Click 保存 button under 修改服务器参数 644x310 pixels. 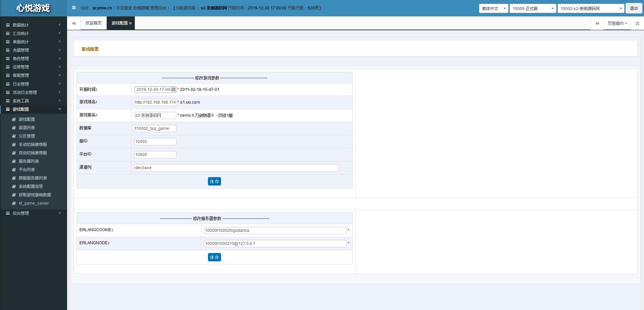[214, 257]
